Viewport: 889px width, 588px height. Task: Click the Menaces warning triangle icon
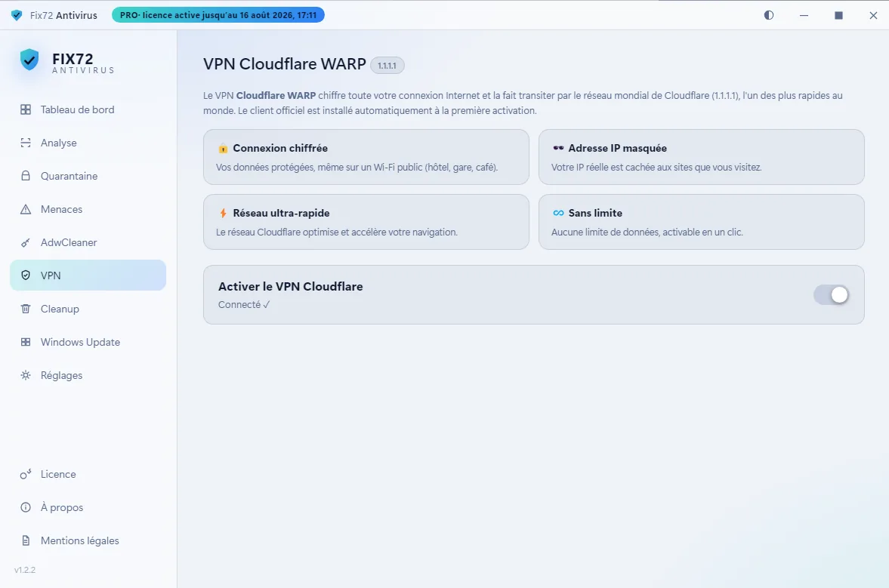[26, 209]
